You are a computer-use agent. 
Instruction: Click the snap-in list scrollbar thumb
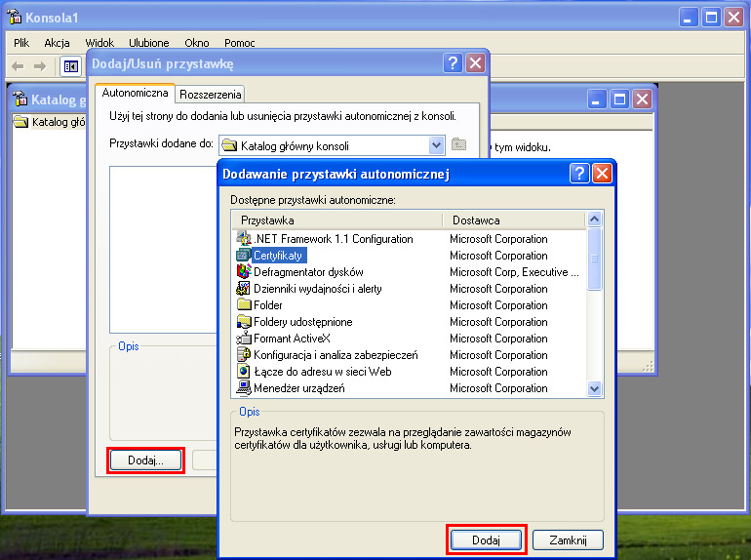pyautogui.click(x=594, y=259)
